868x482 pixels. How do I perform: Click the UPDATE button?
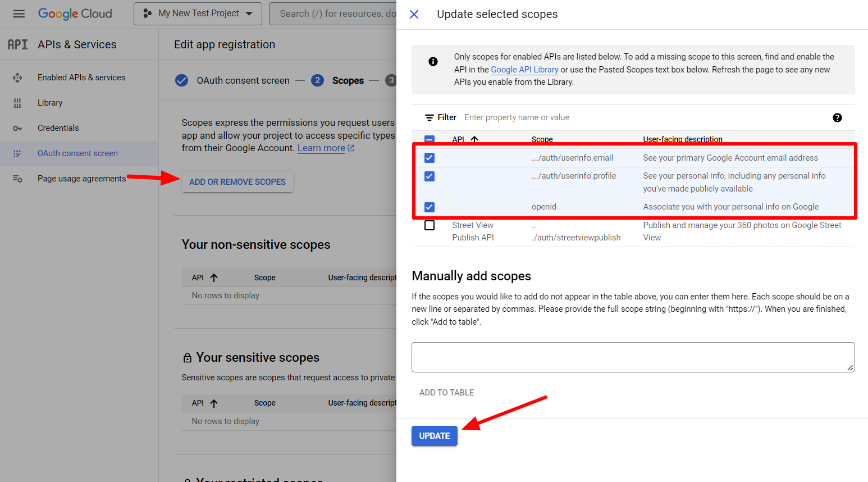435,436
